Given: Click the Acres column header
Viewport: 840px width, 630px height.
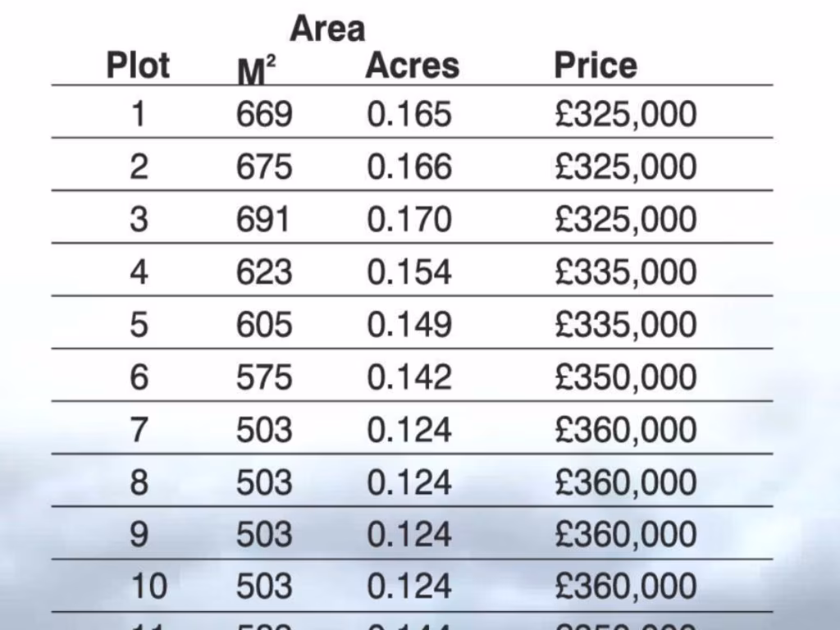Looking at the screenshot, I should point(412,66).
